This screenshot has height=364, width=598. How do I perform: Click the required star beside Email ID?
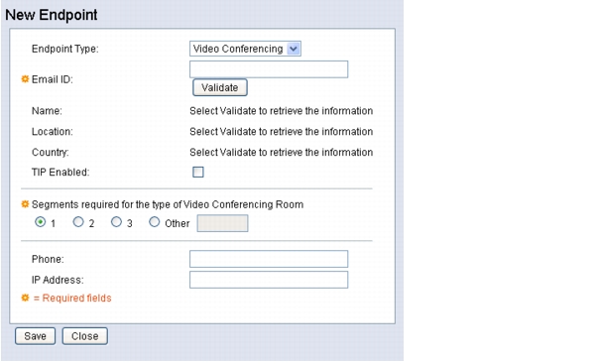[25, 79]
